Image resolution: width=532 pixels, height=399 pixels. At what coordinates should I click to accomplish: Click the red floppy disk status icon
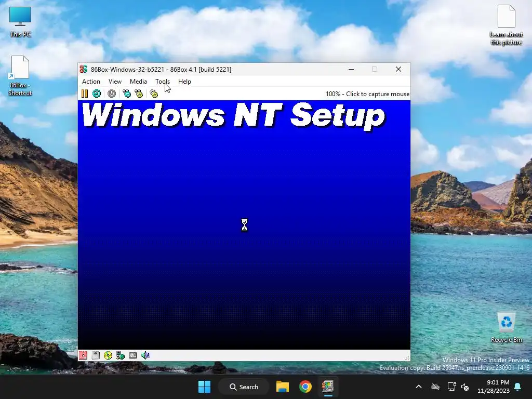83,355
